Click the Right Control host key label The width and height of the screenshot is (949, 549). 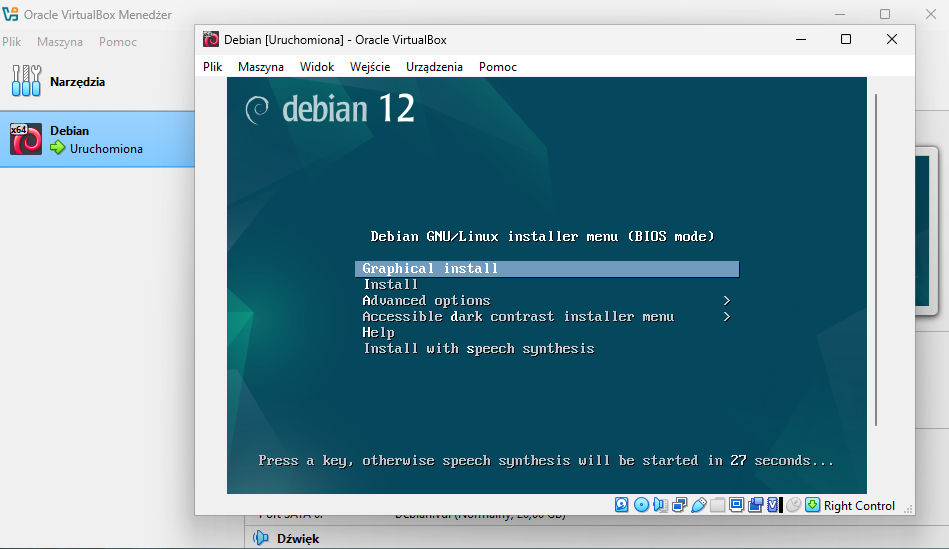[859, 505]
